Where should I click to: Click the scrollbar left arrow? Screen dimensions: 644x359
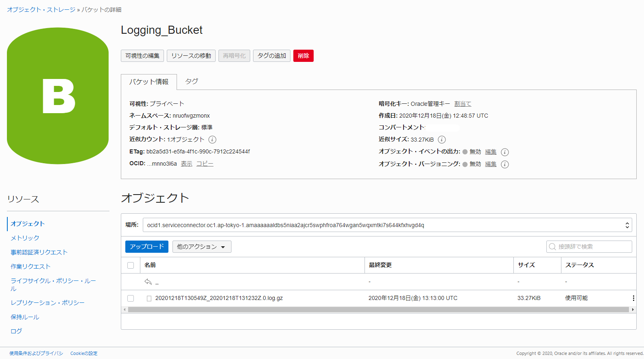coord(124,310)
